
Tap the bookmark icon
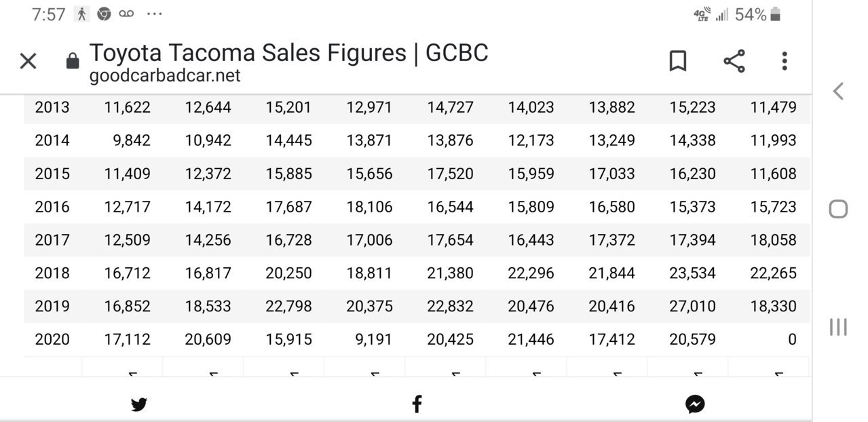coord(677,61)
